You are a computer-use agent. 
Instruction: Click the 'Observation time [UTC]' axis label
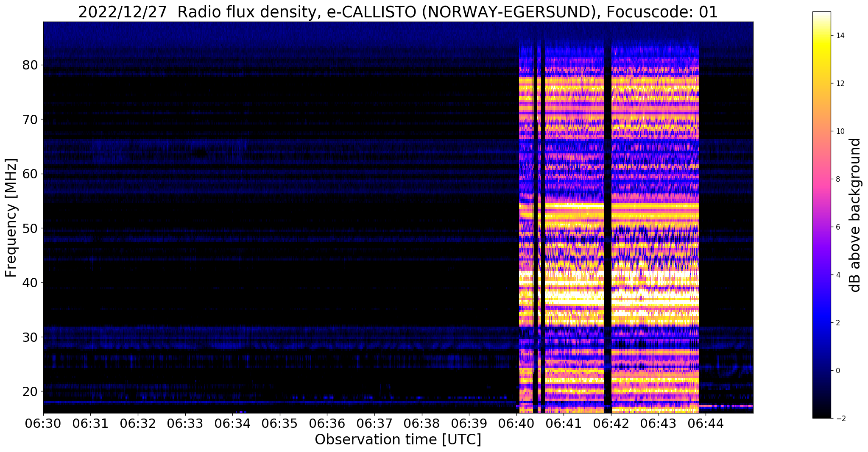[x=398, y=440]
